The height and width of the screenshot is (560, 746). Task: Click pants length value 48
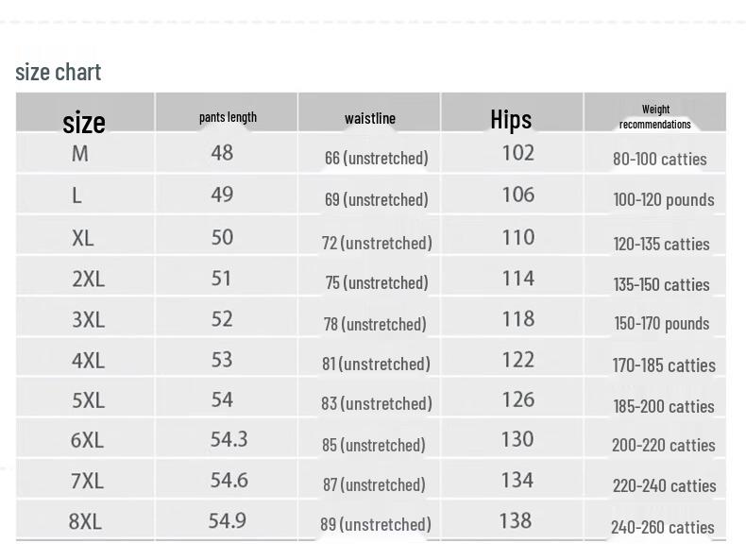coord(222,153)
